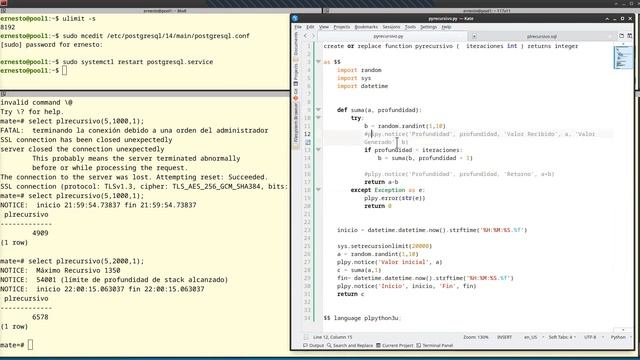Image resolution: width=640 pixels, height=360 pixels.
Task: Click the scroll-down arrow below Kate's minimap
Action: [x=623, y=330]
